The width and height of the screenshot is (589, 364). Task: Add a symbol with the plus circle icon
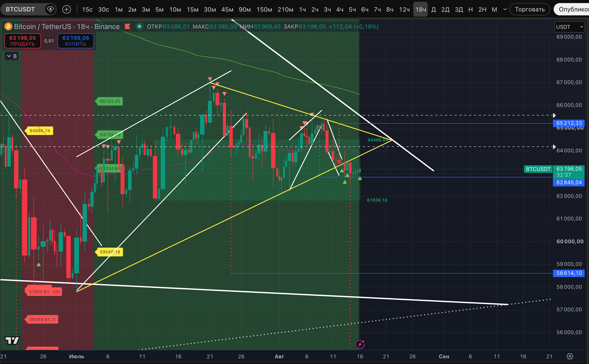(67, 9)
